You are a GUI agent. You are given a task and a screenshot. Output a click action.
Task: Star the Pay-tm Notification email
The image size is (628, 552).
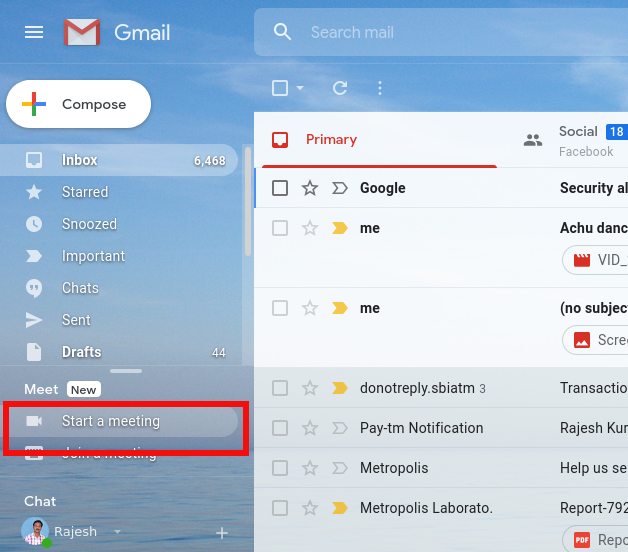310,428
